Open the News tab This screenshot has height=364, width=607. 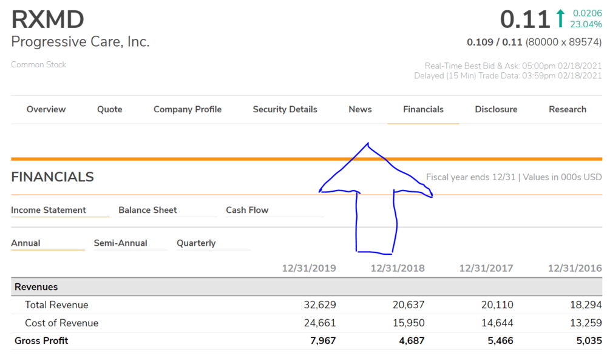(360, 110)
